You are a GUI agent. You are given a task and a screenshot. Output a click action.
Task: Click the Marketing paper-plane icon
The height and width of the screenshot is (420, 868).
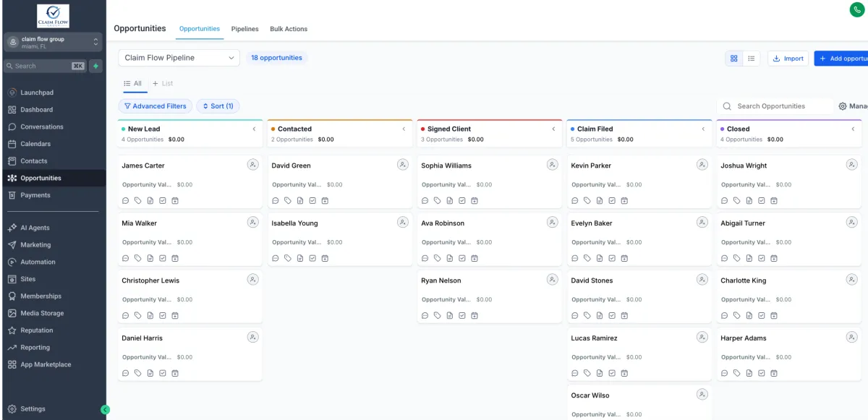coord(12,245)
